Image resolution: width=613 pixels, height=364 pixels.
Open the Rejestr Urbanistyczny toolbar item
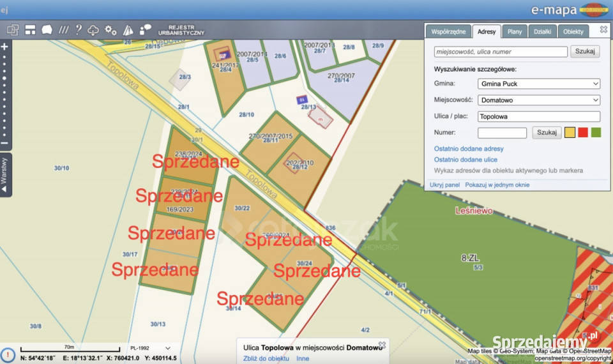coord(181,30)
